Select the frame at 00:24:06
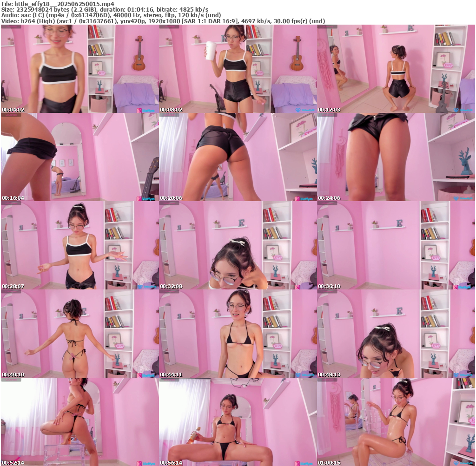This screenshot has width=476, height=466. click(x=396, y=157)
